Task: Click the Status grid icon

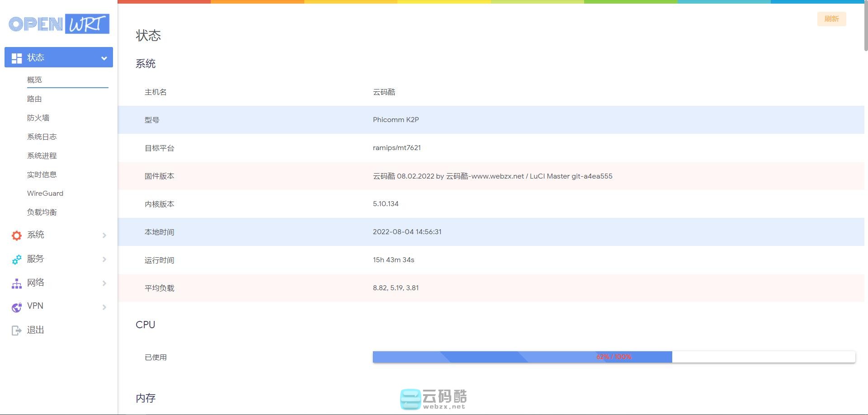Action: (17, 58)
